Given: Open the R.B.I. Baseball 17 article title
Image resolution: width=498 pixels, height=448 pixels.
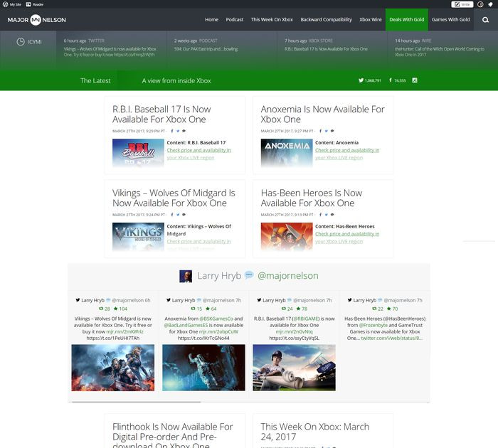Looking at the screenshot, I should point(161,114).
